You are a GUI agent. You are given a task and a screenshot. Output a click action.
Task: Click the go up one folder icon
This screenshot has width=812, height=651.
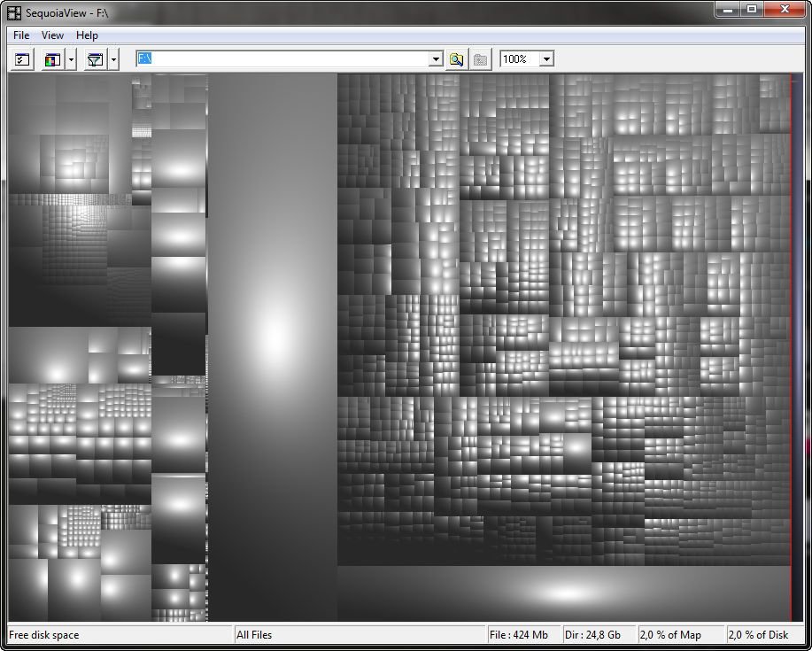pyautogui.click(x=480, y=59)
